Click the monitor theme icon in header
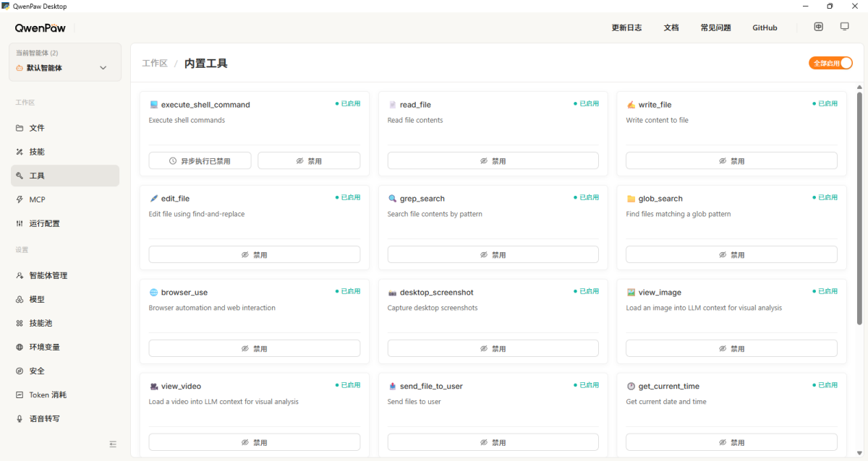Screen dimensions: 868x461 (x=844, y=27)
